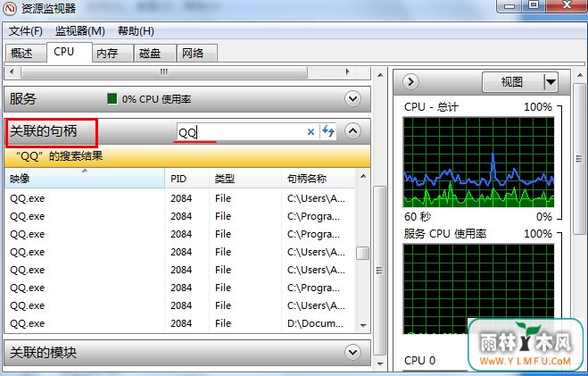Viewport: 588px width, 376px height.
Task: Switch to the 网络 tab
Action: pyautogui.click(x=197, y=54)
